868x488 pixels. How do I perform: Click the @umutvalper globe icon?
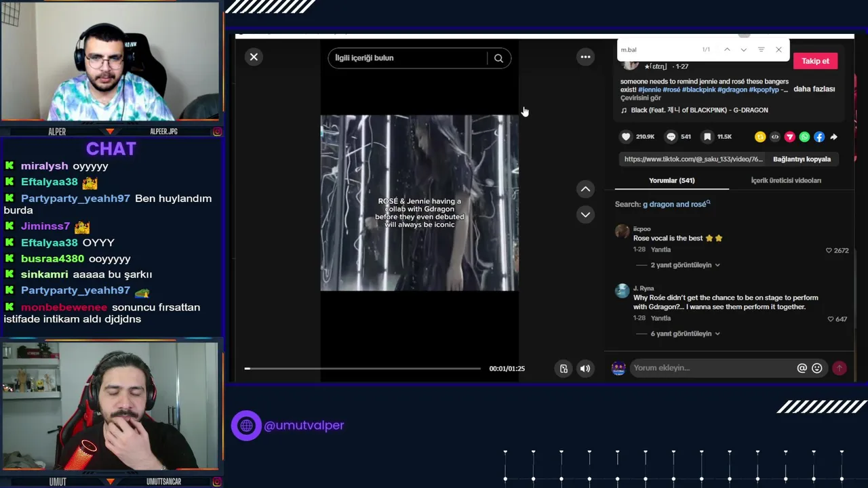(x=246, y=426)
